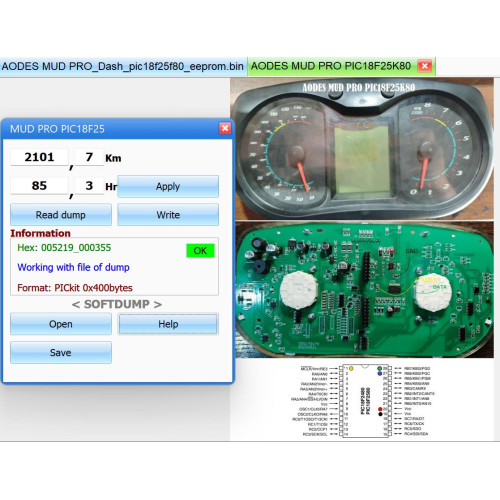This screenshot has height=500, width=500.
Task: Click the kilometers field showing 2101
Action: coord(39,157)
